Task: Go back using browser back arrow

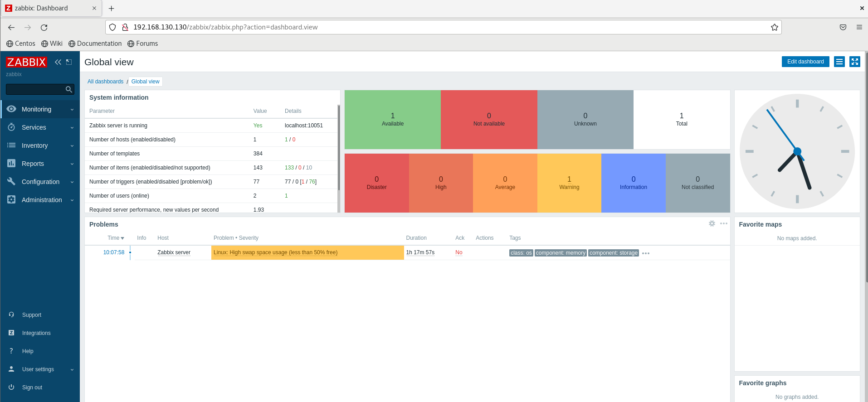Action: [11, 28]
